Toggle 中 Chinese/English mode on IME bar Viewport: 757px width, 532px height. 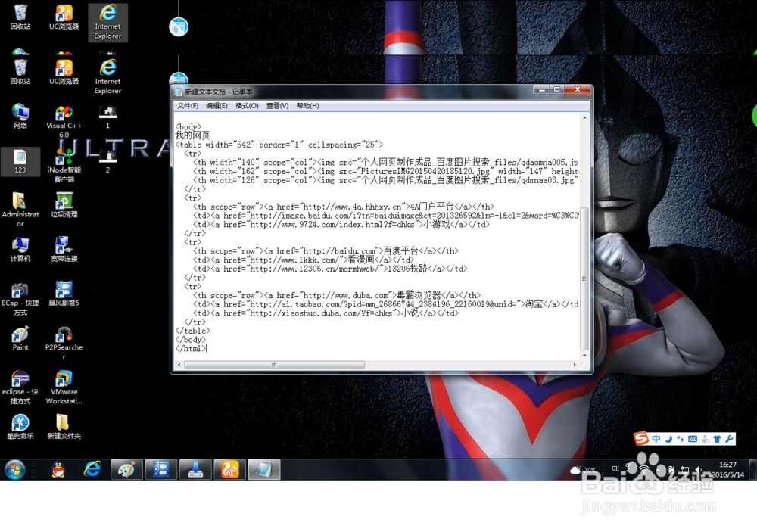pyautogui.click(x=656, y=439)
